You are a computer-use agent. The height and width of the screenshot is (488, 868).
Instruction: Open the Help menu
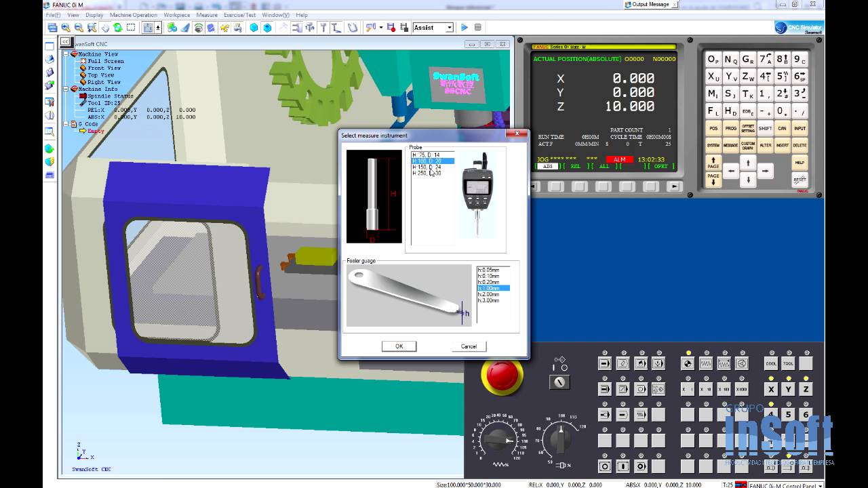[302, 15]
